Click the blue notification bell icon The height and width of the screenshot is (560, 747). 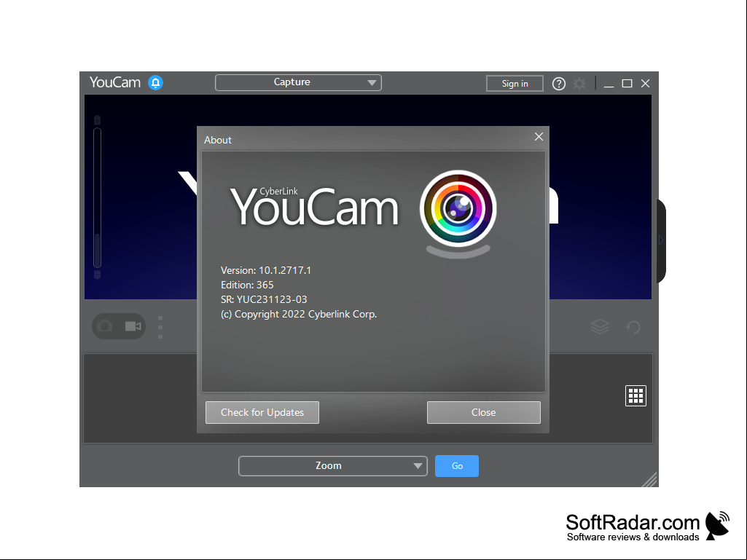155,83
